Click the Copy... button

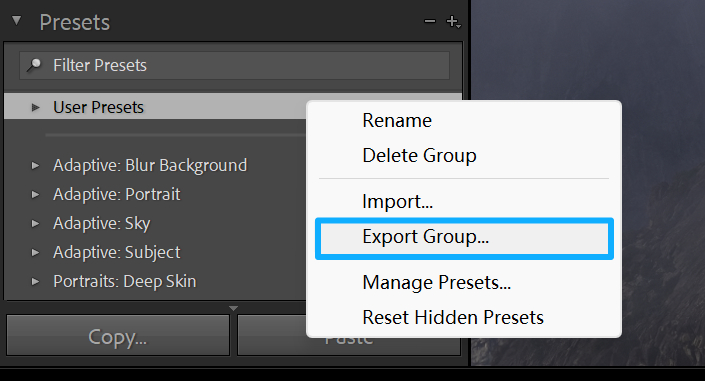[118, 336]
